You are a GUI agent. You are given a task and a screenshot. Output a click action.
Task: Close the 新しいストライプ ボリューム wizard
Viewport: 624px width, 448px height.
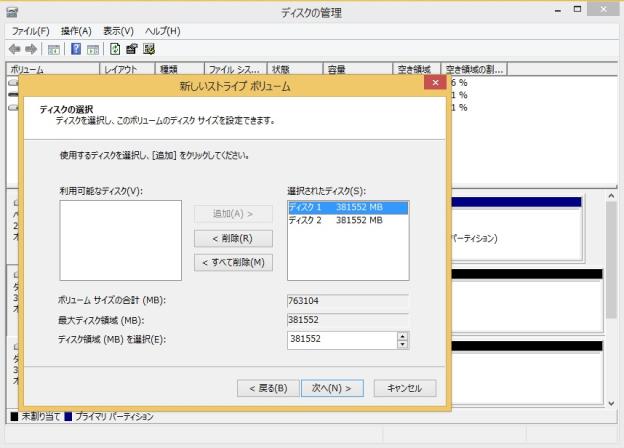[x=435, y=82]
